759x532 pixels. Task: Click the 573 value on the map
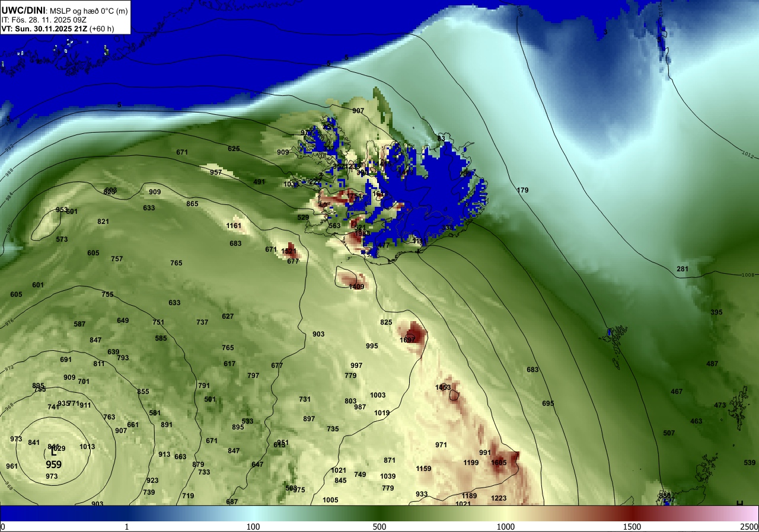62,239
